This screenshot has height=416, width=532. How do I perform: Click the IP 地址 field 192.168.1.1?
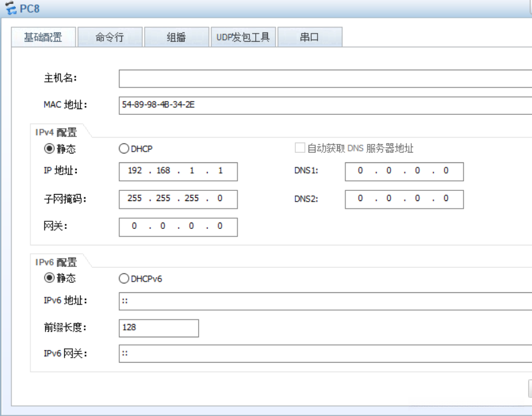pos(178,172)
